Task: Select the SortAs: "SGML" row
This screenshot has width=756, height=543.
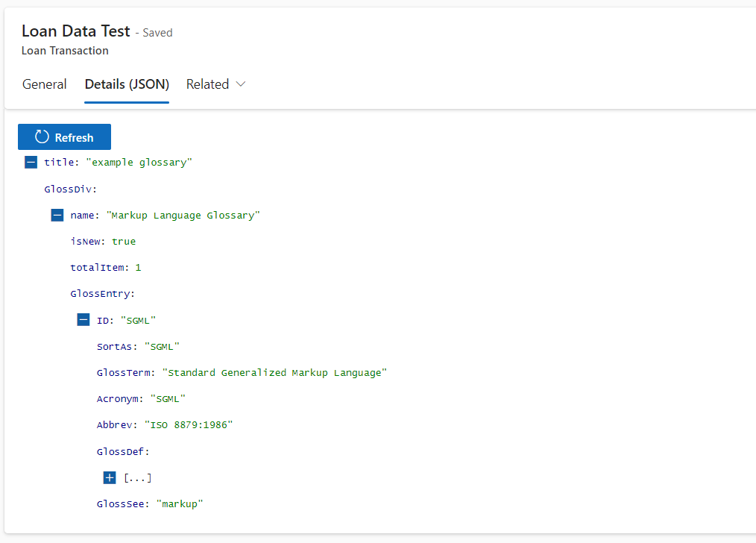Action: pyautogui.click(x=138, y=346)
